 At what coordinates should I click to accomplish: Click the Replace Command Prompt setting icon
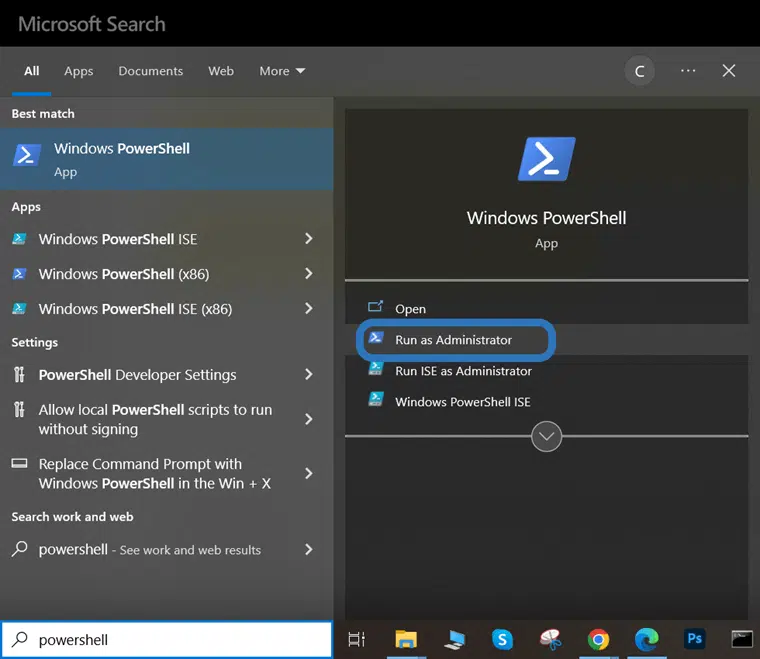point(19,463)
